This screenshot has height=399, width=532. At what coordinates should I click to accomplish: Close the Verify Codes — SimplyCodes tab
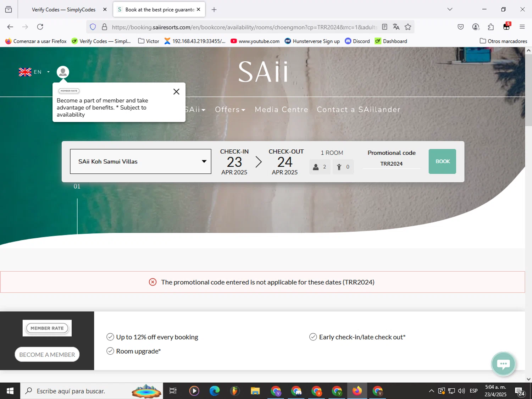tap(105, 10)
